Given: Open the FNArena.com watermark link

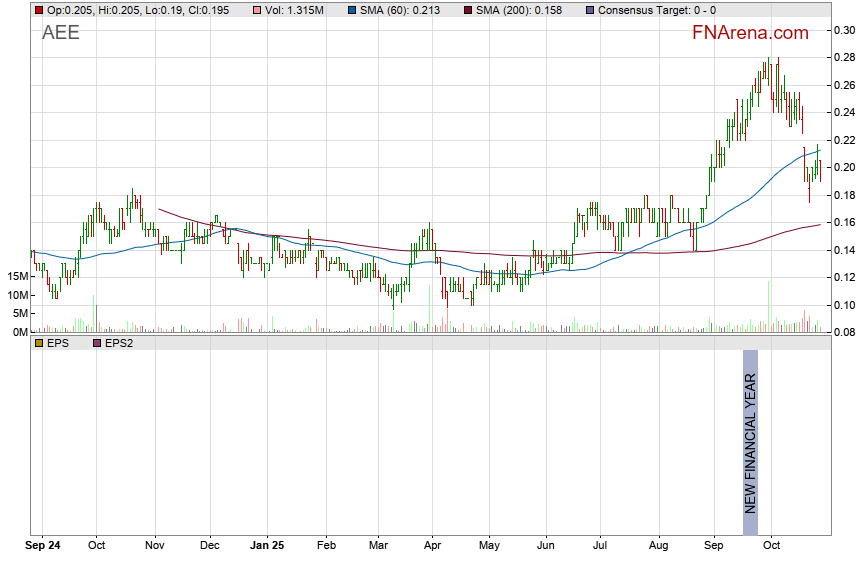Looking at the screenshot, I should point(750,33).
